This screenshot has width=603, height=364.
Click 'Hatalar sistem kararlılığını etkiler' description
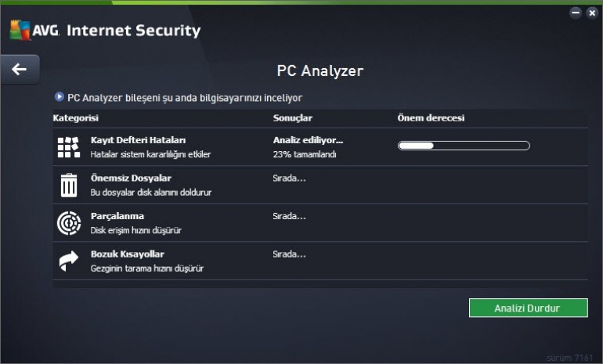pyautogui.click(x=150, y=154)
